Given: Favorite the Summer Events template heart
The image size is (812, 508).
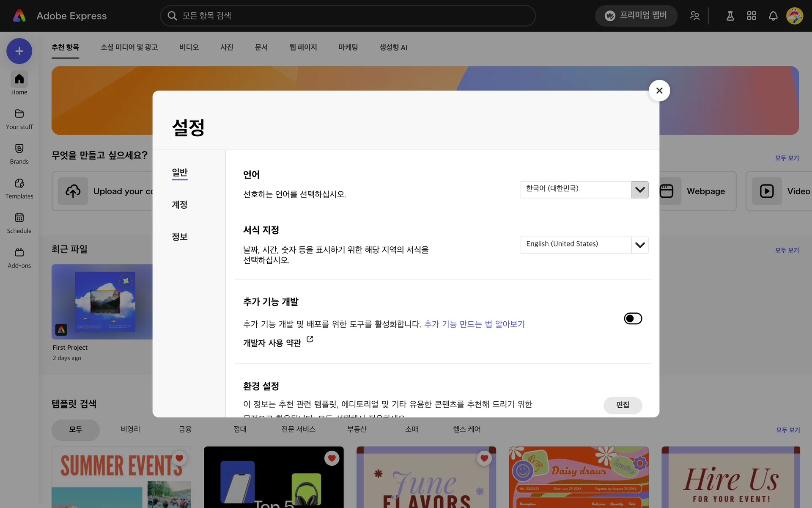Looking at the screenshot, I should (x=179, y=458).
